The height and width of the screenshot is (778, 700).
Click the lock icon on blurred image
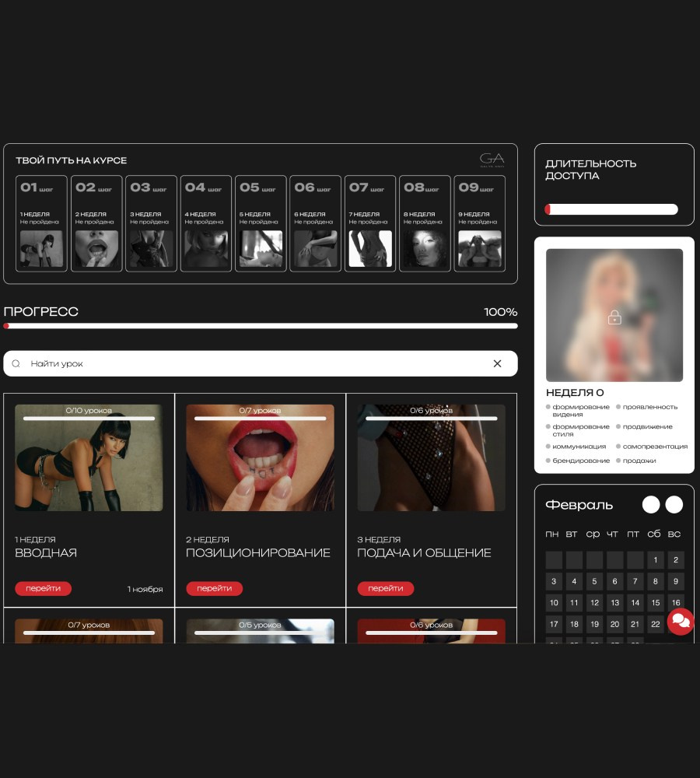pos(614,317)
